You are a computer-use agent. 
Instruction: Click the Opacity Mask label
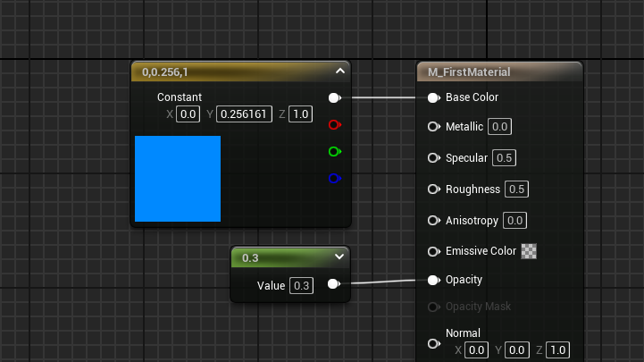[x=478, y=306]
